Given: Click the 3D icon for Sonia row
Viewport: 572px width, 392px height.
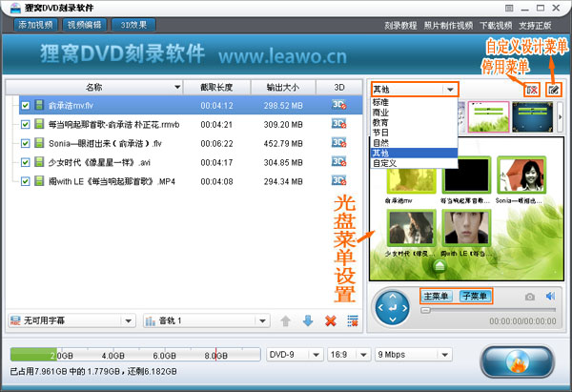Looking at the screenshot, I should [x=338, y=143].
